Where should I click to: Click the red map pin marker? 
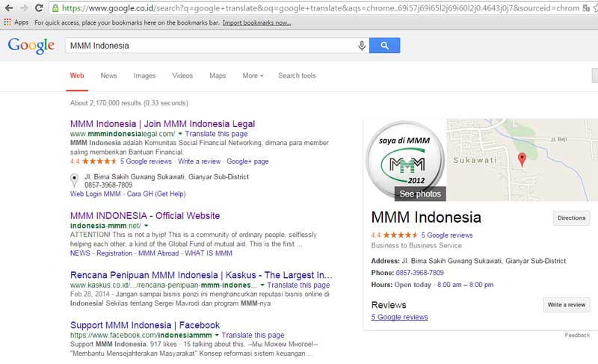(x=522, y=158)
